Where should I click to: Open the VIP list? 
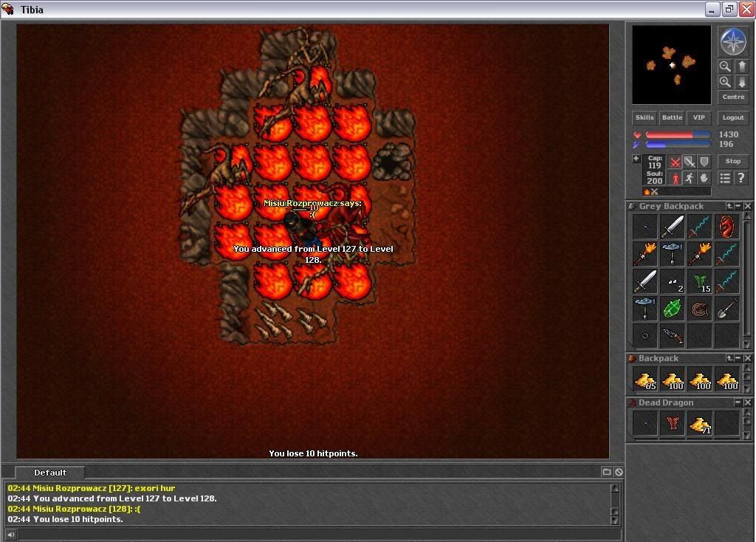pyautogui.click(x=698, y=117)
